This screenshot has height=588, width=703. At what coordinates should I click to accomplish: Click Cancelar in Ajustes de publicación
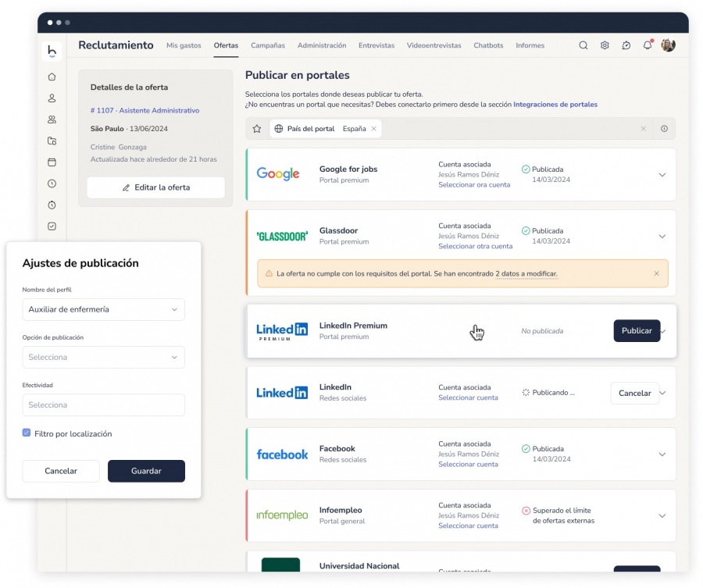pos(61,471)
